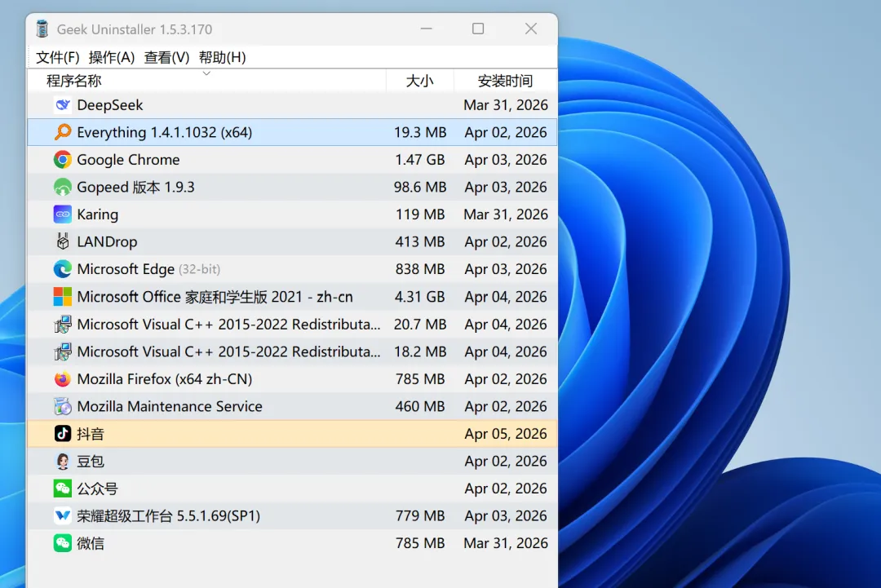Click the Mozilla Maintenance Service icon
This screenshot has height=588, width=881.
pyautogui.click(x=62, y=406)
